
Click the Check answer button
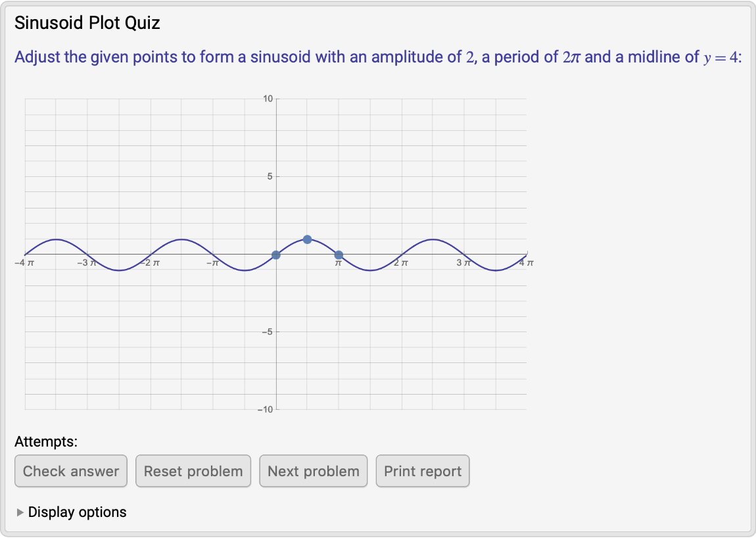(70, 471)
